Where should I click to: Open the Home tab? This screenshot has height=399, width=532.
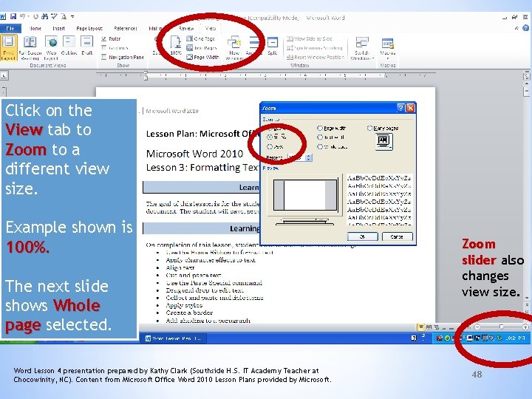tap(35, 28)
